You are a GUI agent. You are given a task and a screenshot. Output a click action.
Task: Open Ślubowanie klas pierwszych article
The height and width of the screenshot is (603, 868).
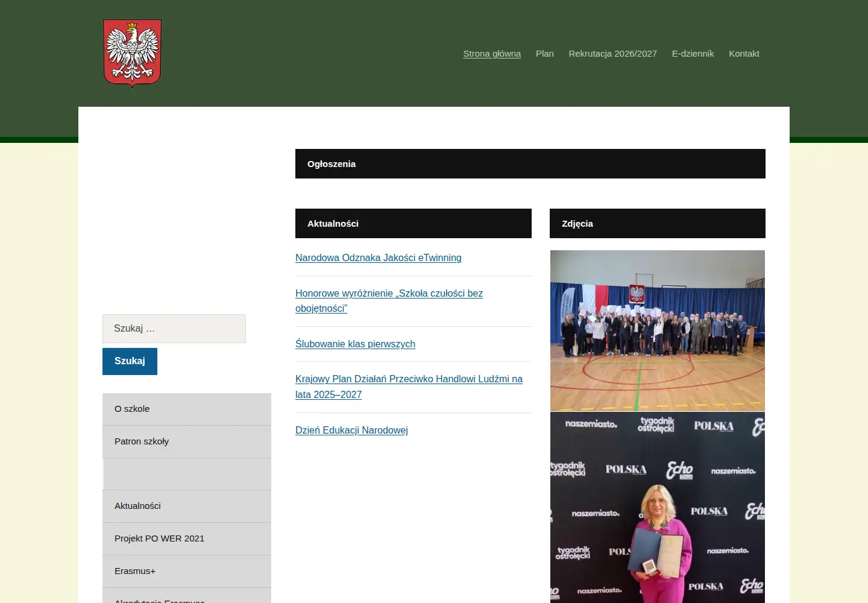point(355,344)
